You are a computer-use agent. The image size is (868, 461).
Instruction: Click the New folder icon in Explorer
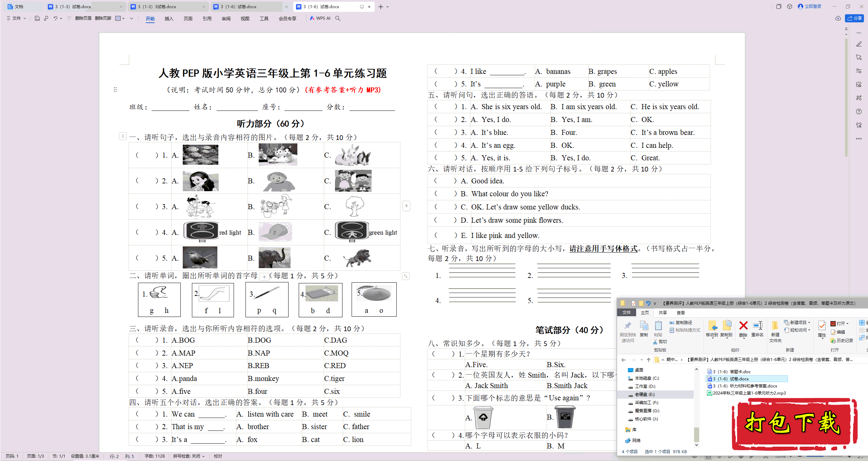(x=775, y=325)
